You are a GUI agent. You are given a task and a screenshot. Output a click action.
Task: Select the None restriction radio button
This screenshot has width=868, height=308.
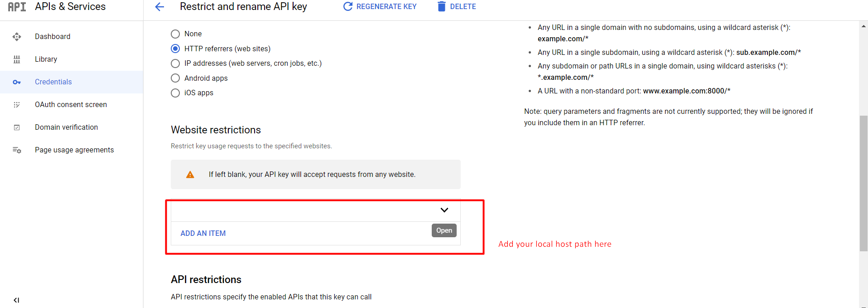coord(175,34)
